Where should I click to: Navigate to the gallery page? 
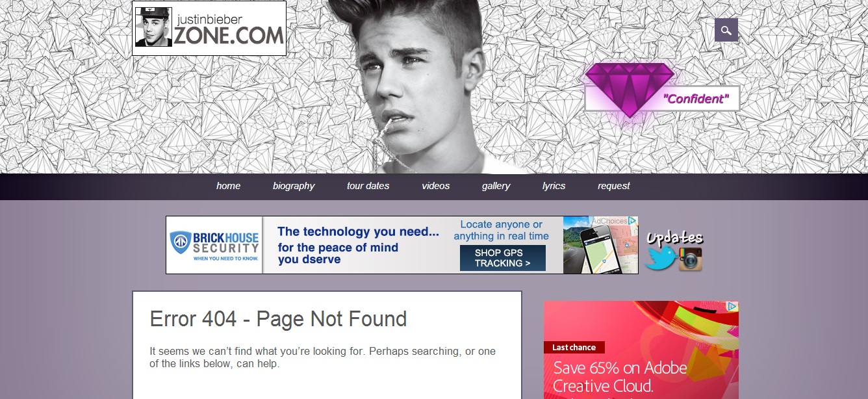tap(496, 186)
